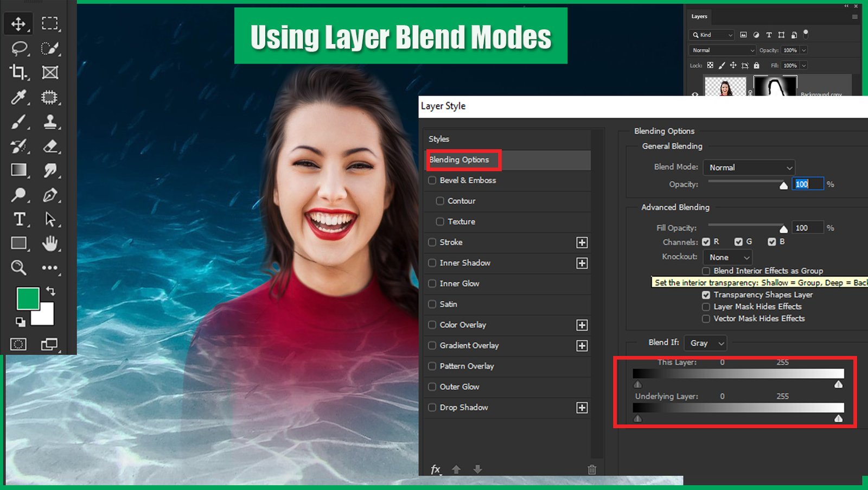
Task: Filter Layers panel by adjustment layers
Action: click(x=756, y=35)
